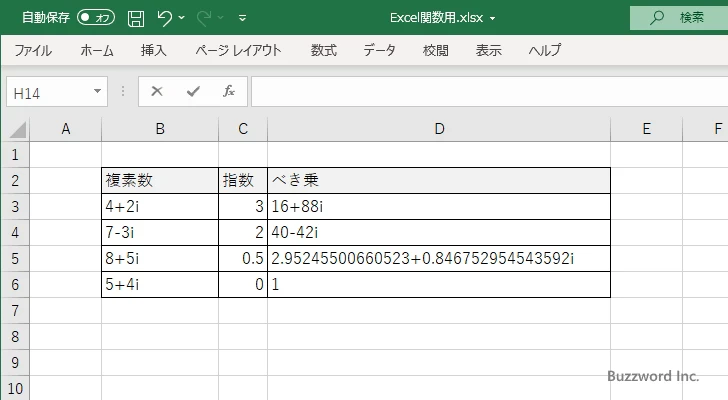Image resolution: width=728 pixels, height=400 pixels.
Task: Select result cell 40-42i
Action: pos(439,232)
